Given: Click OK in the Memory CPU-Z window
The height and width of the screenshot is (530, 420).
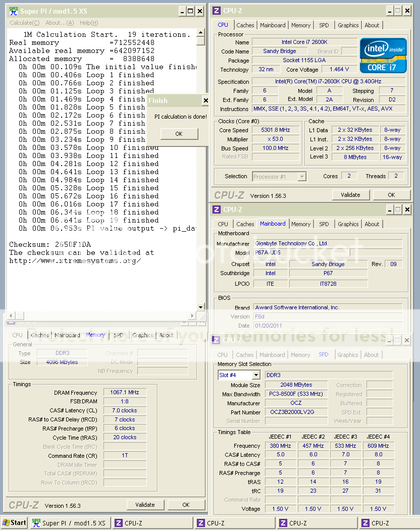Looking at the screenshot, I should 186,505.
